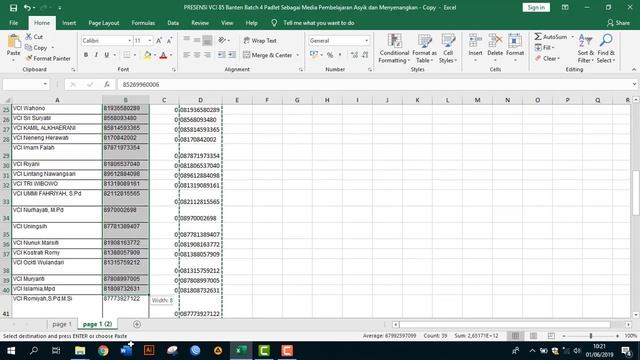This screenshot has width=640, height=360.
Task: Click the Orientation angled text icon
Action: tap(222, 40)
